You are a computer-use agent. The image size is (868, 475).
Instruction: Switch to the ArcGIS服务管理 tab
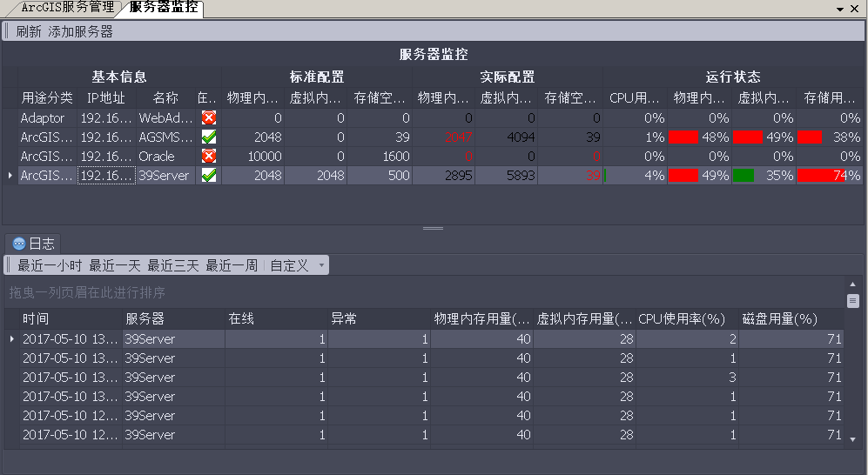click(68, 7)
